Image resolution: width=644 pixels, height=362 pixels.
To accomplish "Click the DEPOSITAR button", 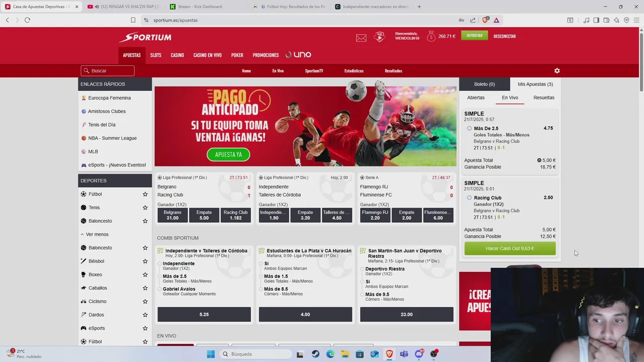I will (474, 36).
